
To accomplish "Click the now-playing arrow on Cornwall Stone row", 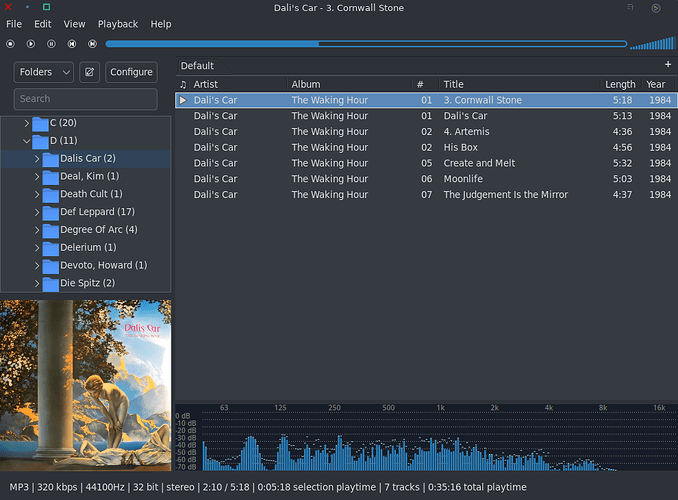I will (182, 100).
